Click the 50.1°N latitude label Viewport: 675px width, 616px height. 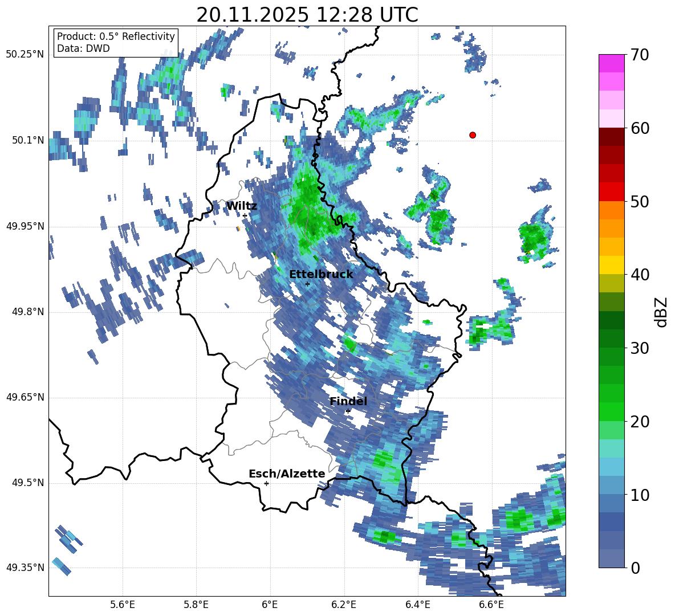[28, 140]
